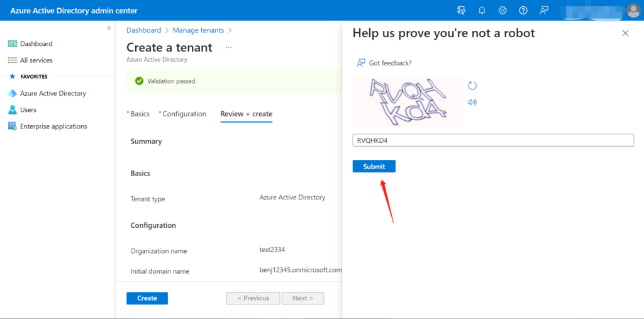Click the Azure Active Directory diamond icon

pyautogui.click(x=13, y=93)
